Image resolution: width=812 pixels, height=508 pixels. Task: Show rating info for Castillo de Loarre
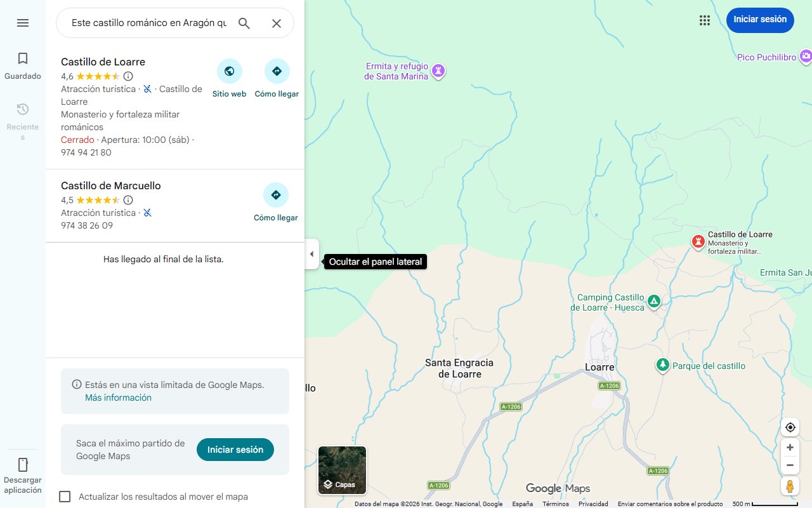[128, 76]
